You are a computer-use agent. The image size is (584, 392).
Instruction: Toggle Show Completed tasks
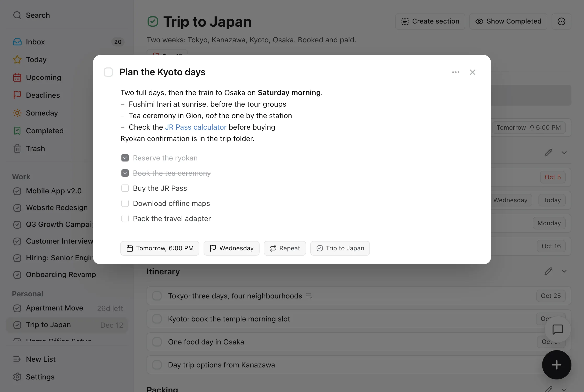(508, 21)
